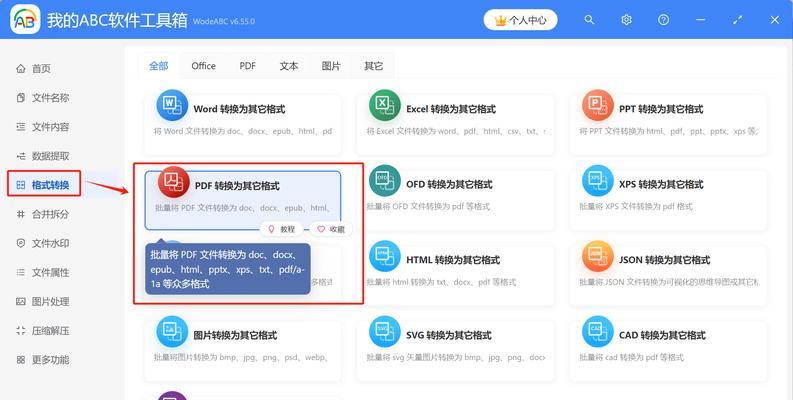The image size is (793, 400).
Task: Click the Excel conversion icon
Action: pyautogui.click(x=385, y=106)
